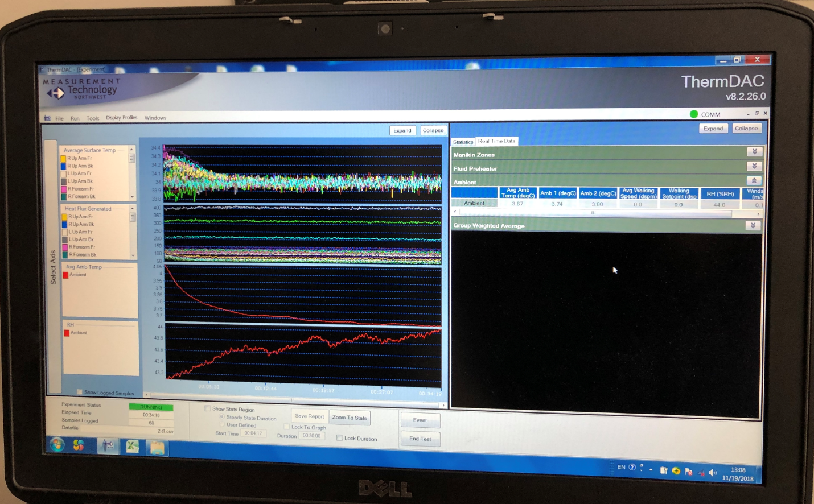Click L Up Arm Bk swatch, Heat Flux Generated
814x504 pixels.
(65, 239)
